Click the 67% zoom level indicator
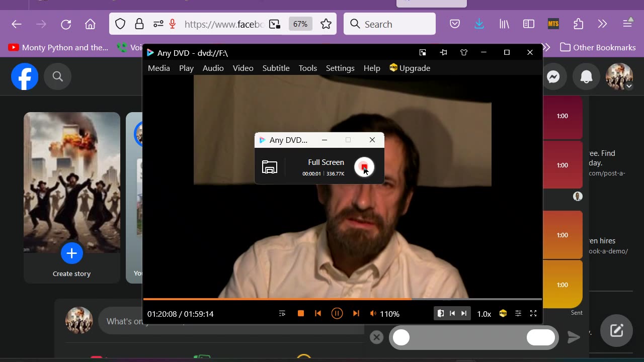Viewport: 644px width, 362px height. pos(300,24)
